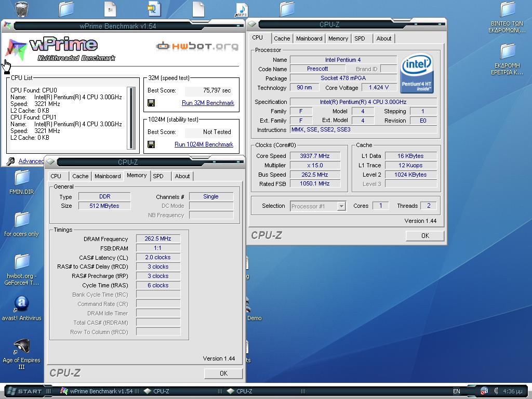The height and width of the screenshot is (399, 532).
Task: Click the taskbar clock showing 4:36
Action: 512,391
